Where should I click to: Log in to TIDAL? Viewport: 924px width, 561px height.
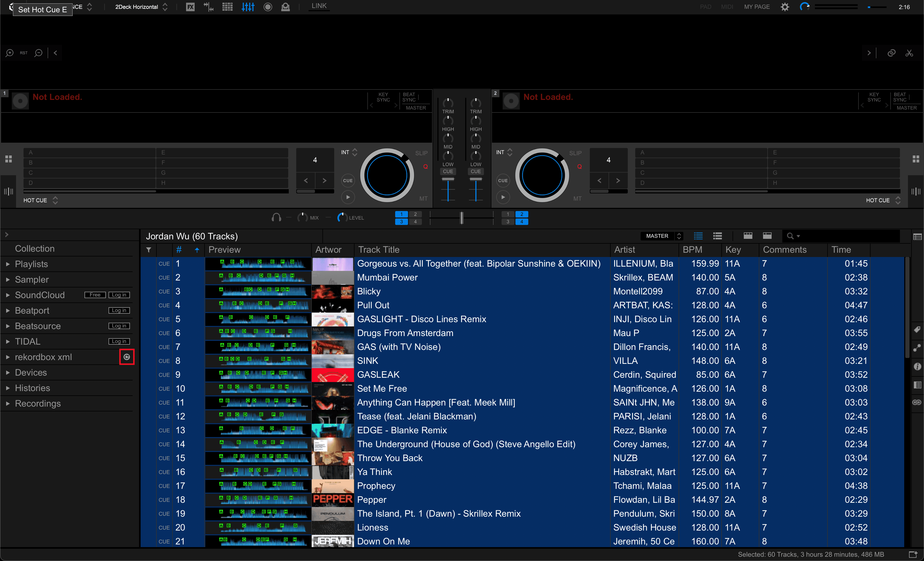[x=119, y=341]
